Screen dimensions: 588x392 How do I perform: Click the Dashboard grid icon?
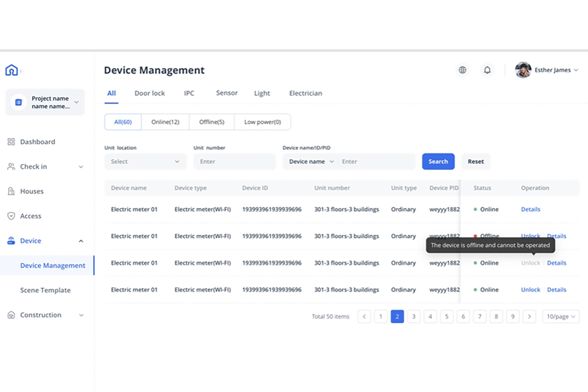(11, 142)
